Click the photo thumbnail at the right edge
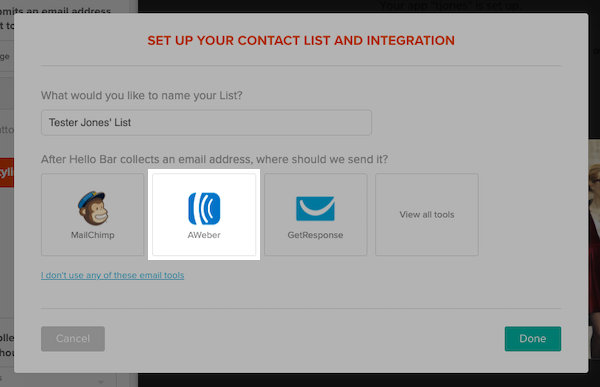Screen dimensions: 600x387 (594, 249)
